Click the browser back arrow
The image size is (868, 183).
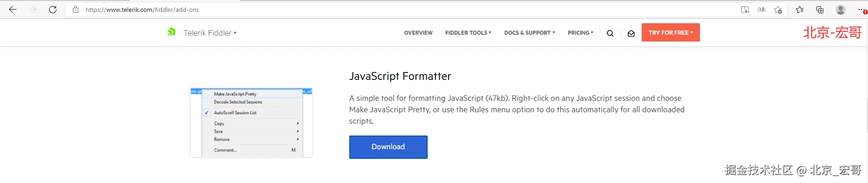point(13,10)
